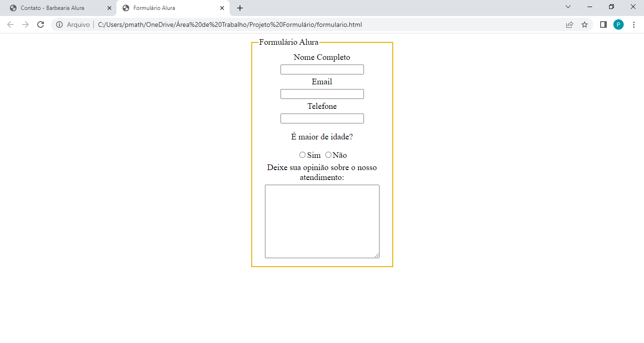
Task: Open the profile avatar P
Action: [619, 24]
